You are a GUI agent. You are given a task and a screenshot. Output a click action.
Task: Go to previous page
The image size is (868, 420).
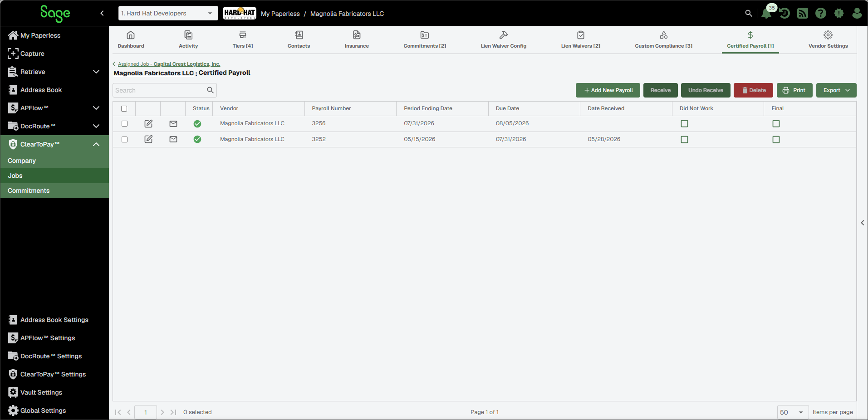coord(129,412)
